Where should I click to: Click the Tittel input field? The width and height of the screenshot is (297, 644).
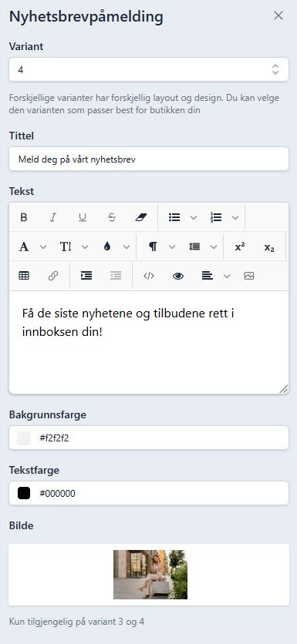coord(149,159)
